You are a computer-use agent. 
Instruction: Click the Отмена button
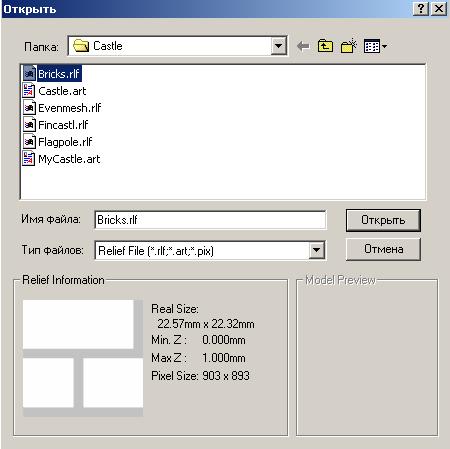(383, 249)
